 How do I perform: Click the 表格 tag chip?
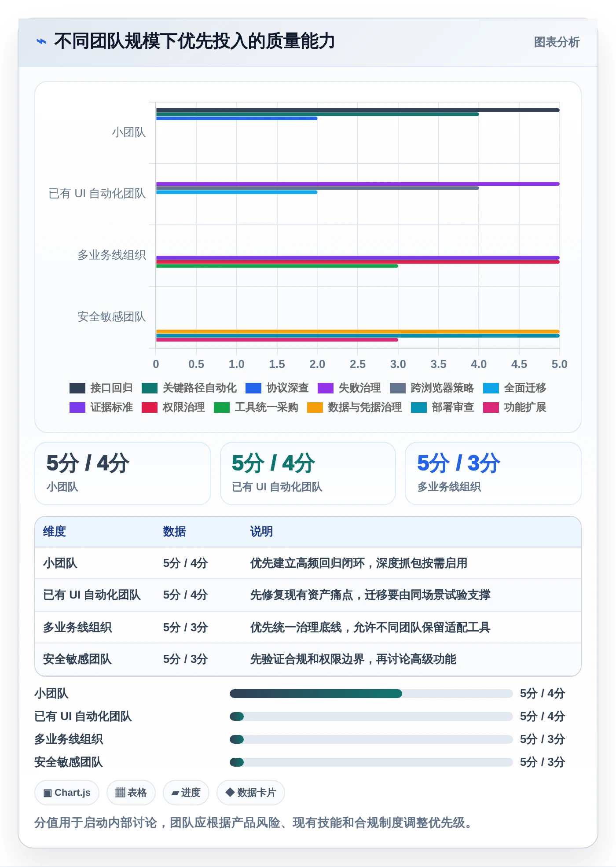coord(131,793)
